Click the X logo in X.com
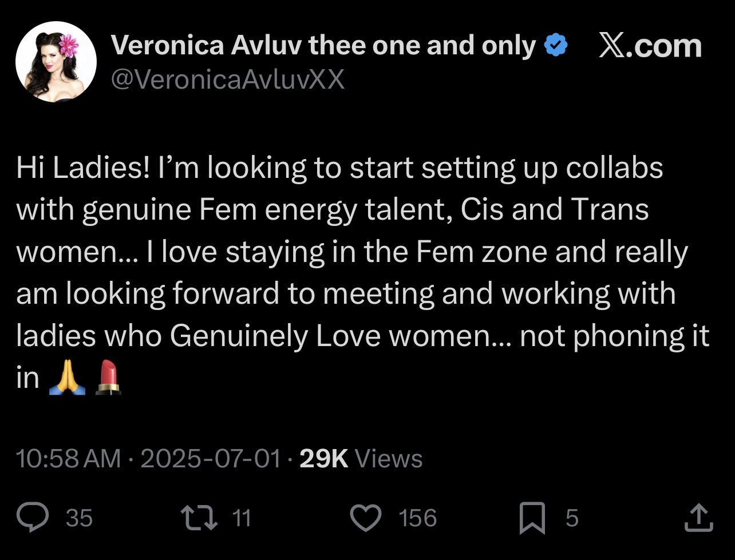Image resolution: width=735 pixels, height=560 pixels. (613, 46)
